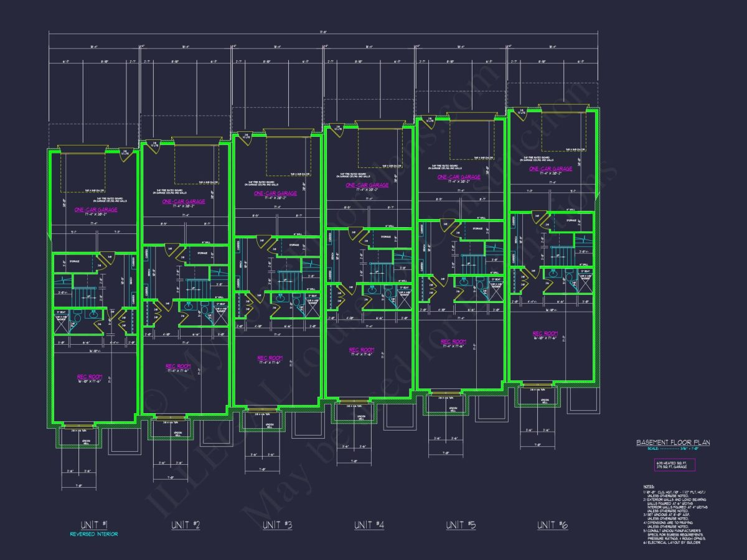Click "ONE-CAR GARAGE" label in Unit #1
This screenshot has height=560, width=747.
pyautogui.click(x=95, y=210)
